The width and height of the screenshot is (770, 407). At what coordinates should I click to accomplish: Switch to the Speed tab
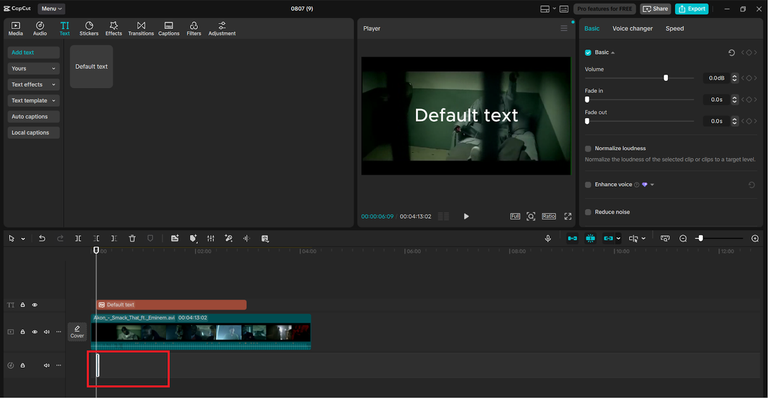point(675,28)
